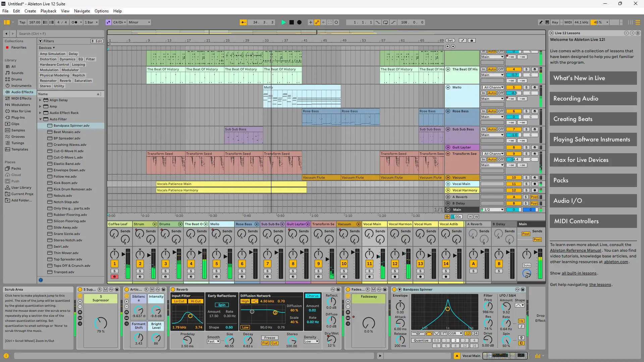Screen dimensions: 644x362
Task: Toggle the Automation Arm button
Action: (317, 22)
